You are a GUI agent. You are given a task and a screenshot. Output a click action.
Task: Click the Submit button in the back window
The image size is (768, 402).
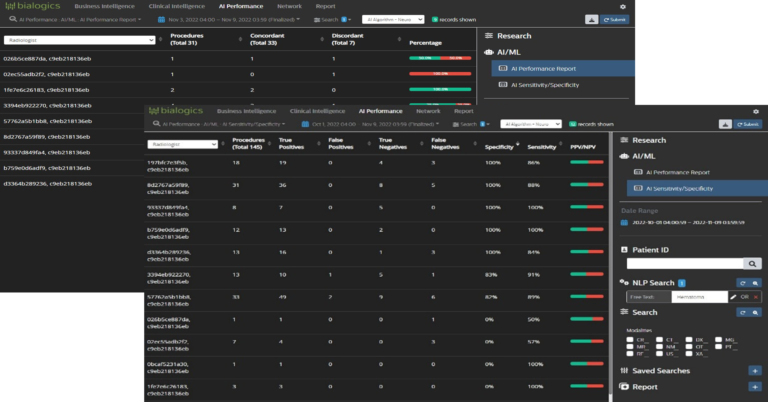614,20
